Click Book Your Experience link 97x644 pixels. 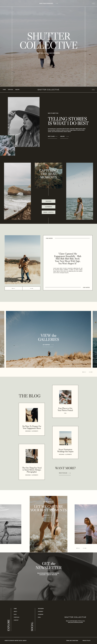click(x=46, y=4)
